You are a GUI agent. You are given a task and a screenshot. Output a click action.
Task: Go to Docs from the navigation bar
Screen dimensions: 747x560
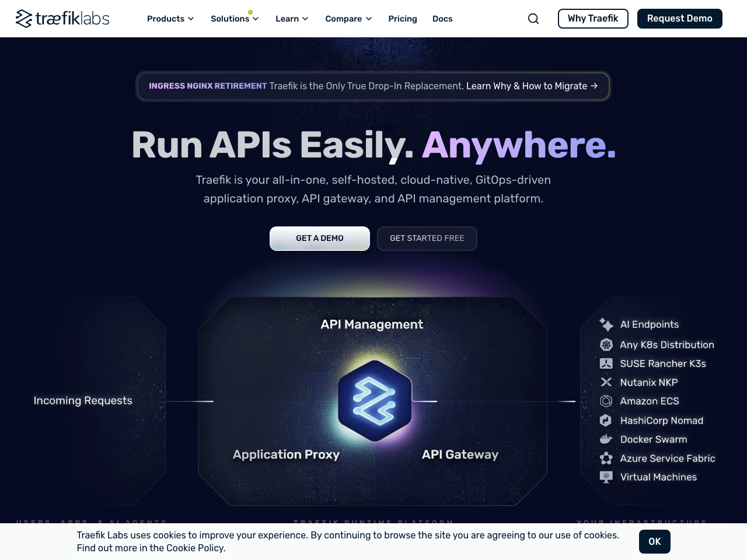click(442, 18)
